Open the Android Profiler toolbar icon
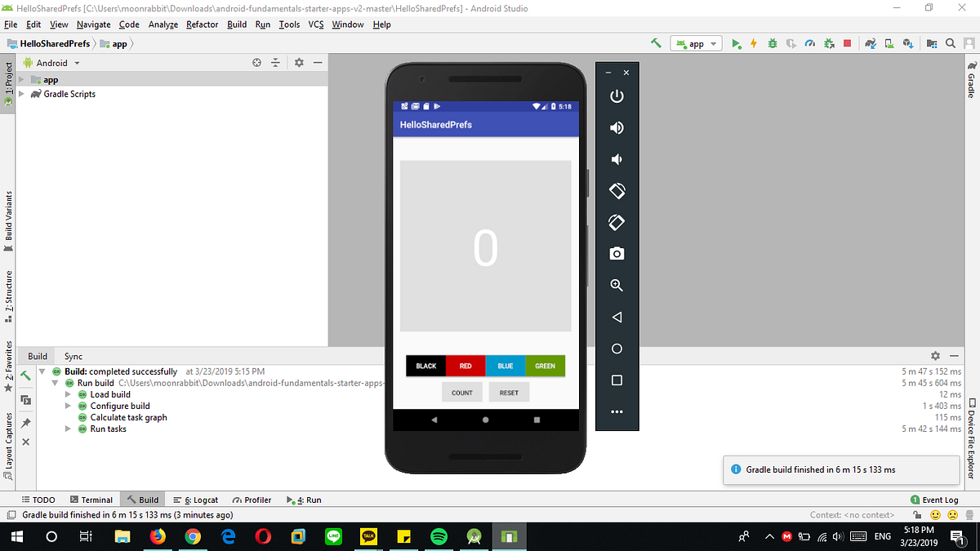This screenshot has width=980, height=551. point(810,43)
